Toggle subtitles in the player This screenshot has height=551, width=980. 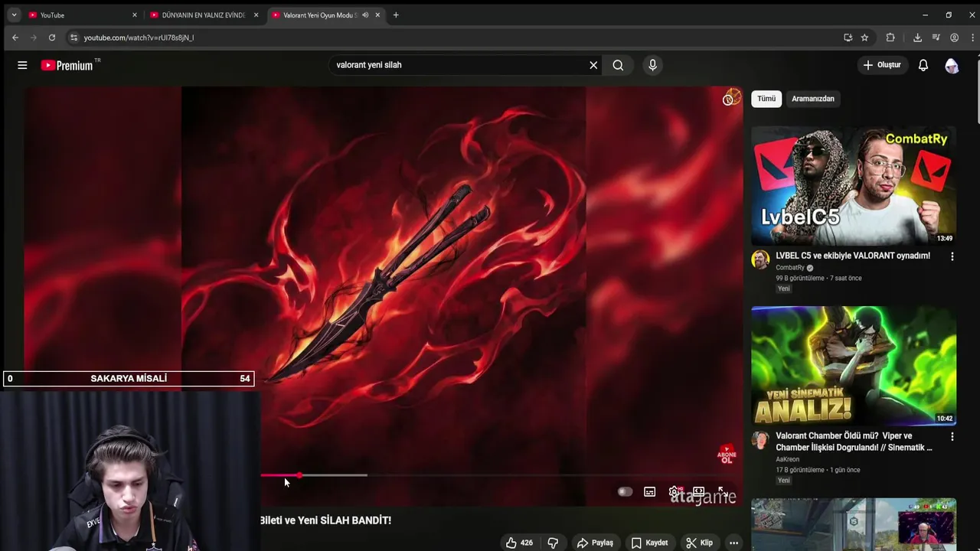click(649, 492)
